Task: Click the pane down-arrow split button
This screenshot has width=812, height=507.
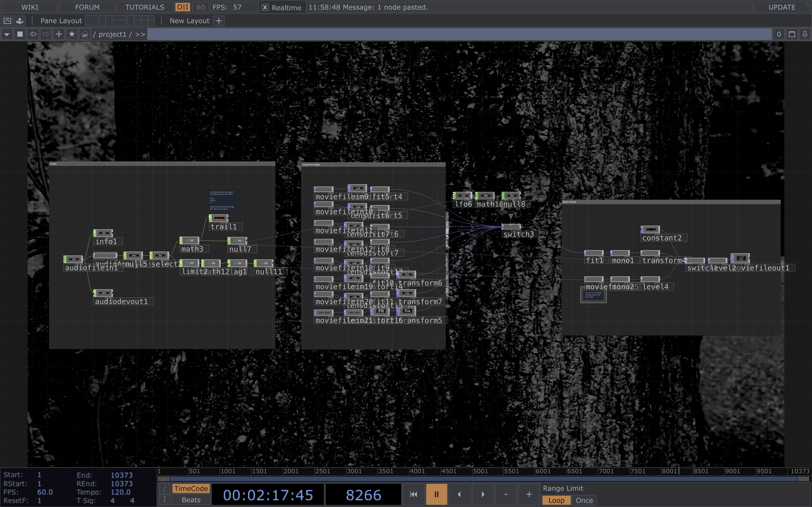Action: [805, 34]
